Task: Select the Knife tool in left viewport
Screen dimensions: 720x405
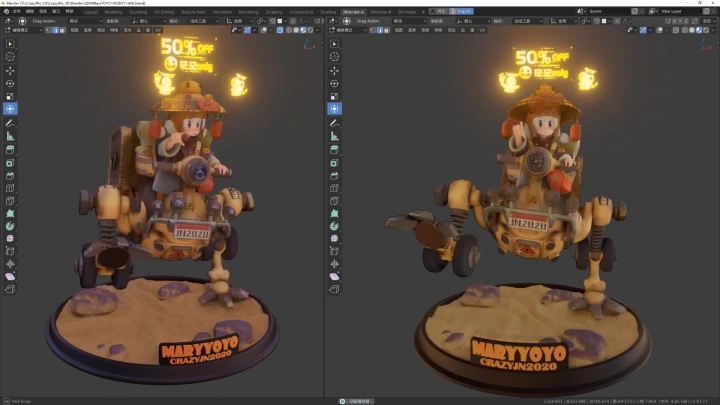Action: pos(10,201)
